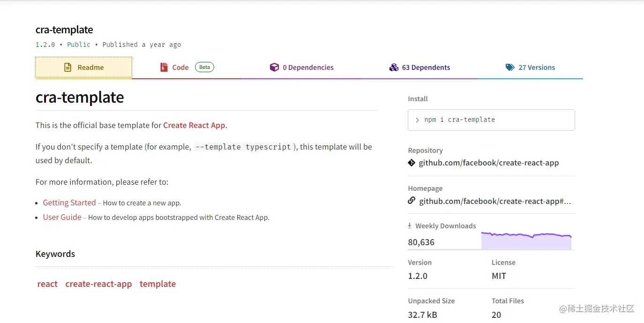This screenshot has height=323, width=644.
Task: Open the github.com/facebook/create-react-app repository link
Action: click(x=489, y=163)
